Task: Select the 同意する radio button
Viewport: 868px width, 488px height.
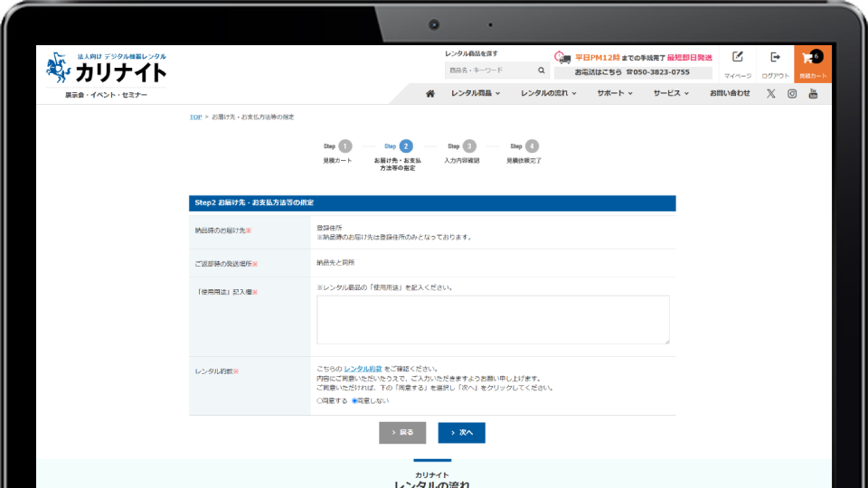Action: click(319, 400)
